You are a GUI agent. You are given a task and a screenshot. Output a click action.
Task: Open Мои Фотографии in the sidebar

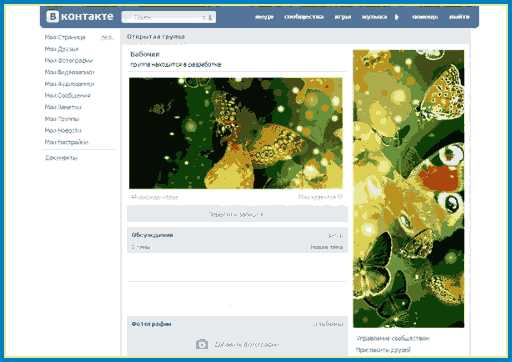click(x=69, y=61)
